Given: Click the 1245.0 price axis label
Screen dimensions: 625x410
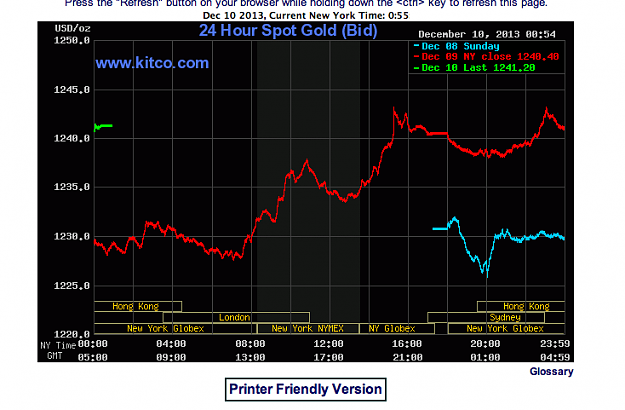Looking at the screenshot, I should tap(72, 90).
